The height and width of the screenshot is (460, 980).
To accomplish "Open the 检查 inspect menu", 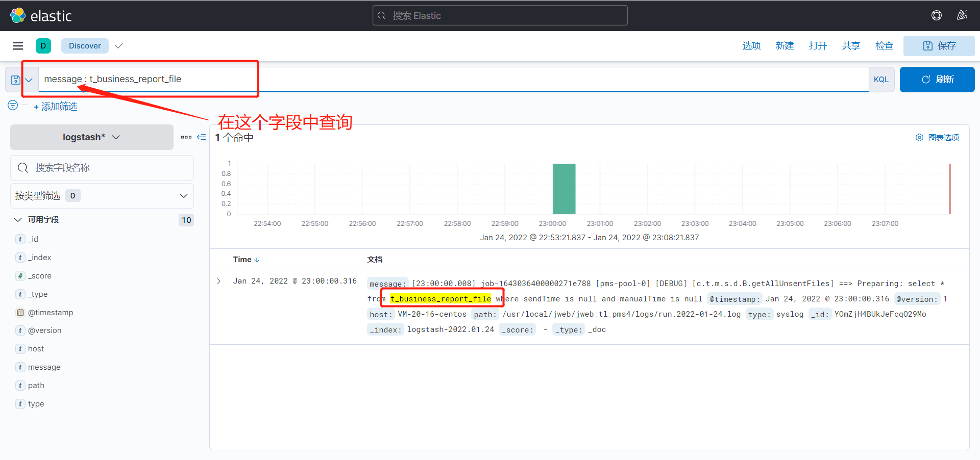I will point(884,46).
